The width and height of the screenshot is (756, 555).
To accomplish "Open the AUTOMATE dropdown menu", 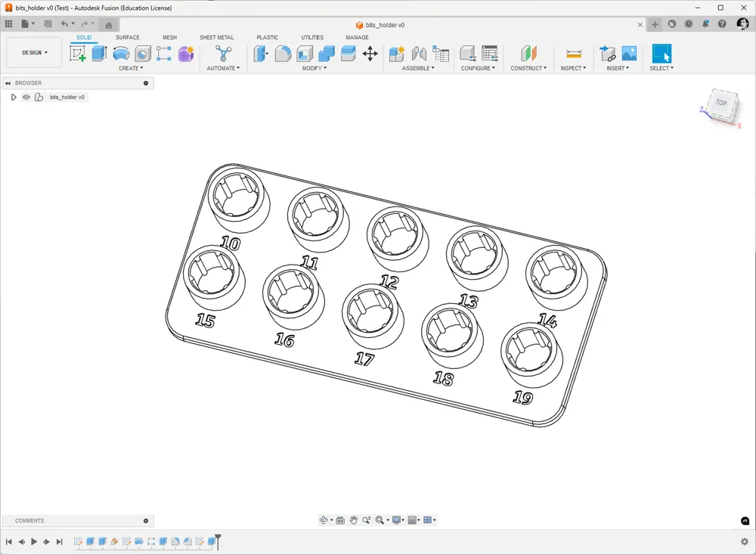I will (223, 69).
